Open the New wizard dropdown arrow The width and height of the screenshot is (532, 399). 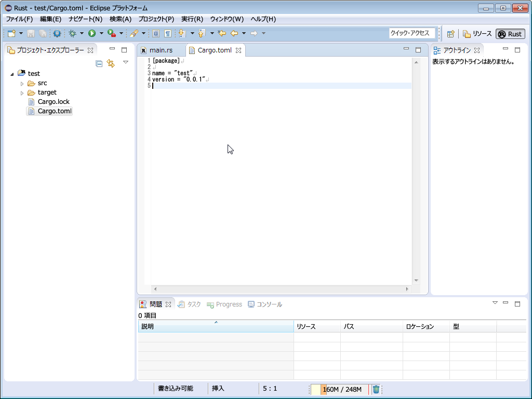click(x=21, y=33)
